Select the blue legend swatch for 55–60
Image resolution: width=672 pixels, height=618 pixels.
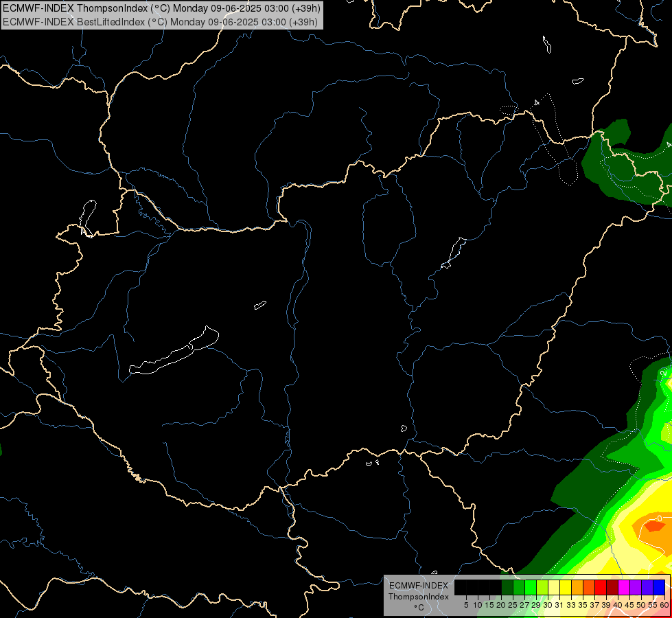(x=659, y=588)
